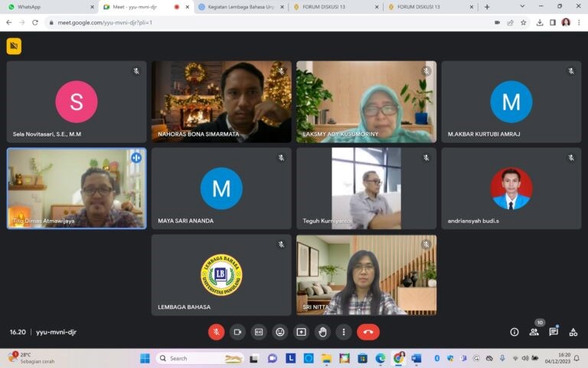Click the Present now screen share icon

point(301,332)
